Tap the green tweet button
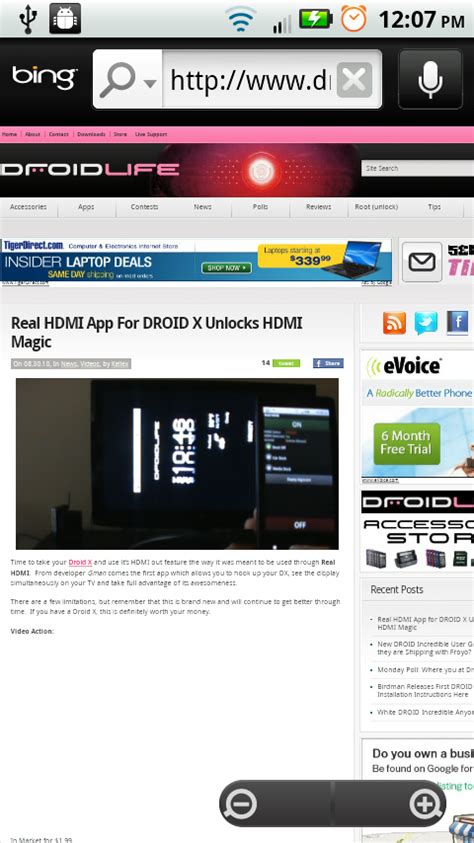Image resolution: width=474 pixels, height=843 pixels. pyautogui.click(x=286, y=363)
